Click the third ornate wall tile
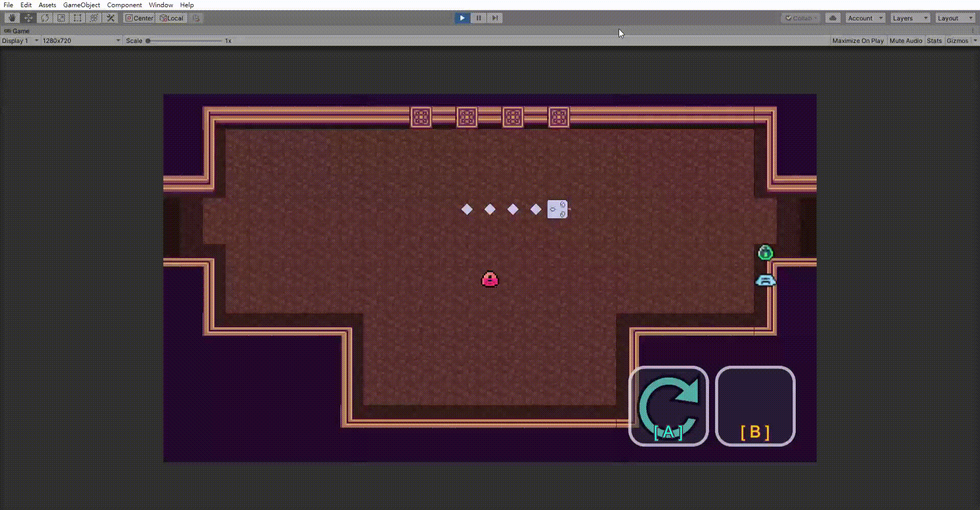Screen dimensions: 980x510 click(x=513, y=117)
